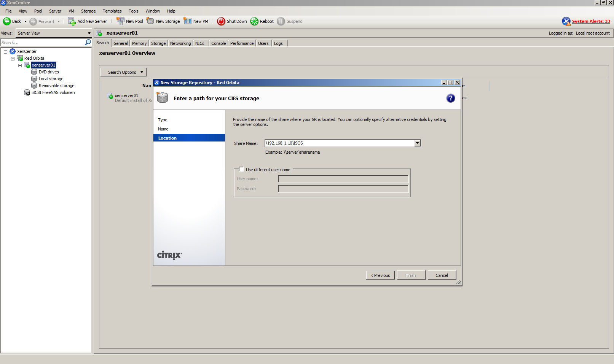The width and height of the screenshot is (614, 364).
Task: Click the search magnifier icon
Action: [88, 42]
